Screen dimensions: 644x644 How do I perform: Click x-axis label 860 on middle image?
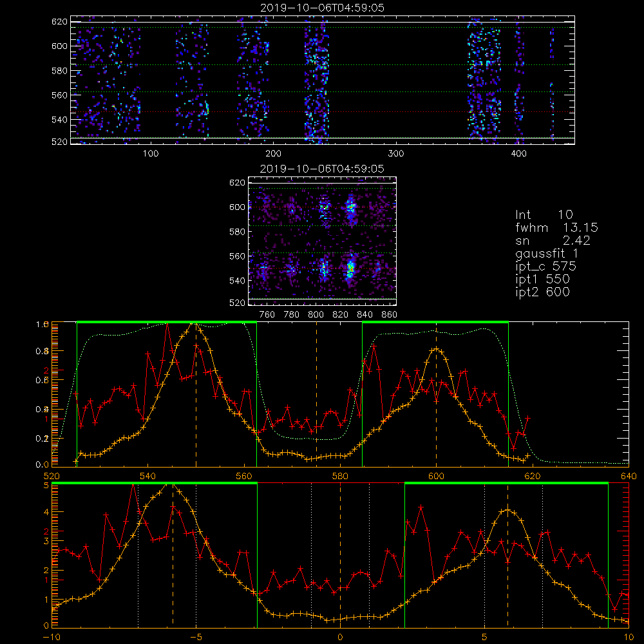[x=390, y=315]
